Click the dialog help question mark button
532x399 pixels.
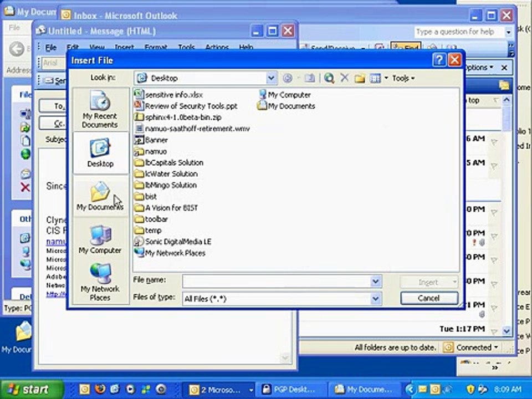(x=439, y=60)
